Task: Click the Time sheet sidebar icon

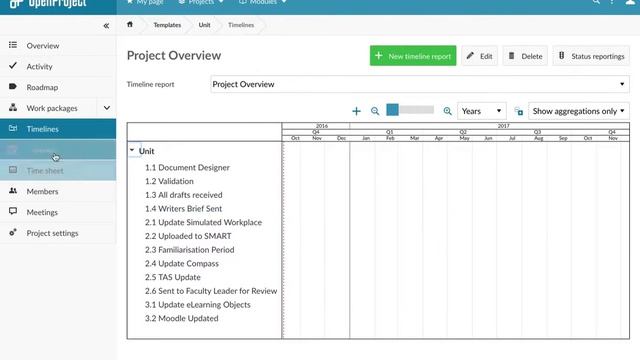Action: click(13, 170)
